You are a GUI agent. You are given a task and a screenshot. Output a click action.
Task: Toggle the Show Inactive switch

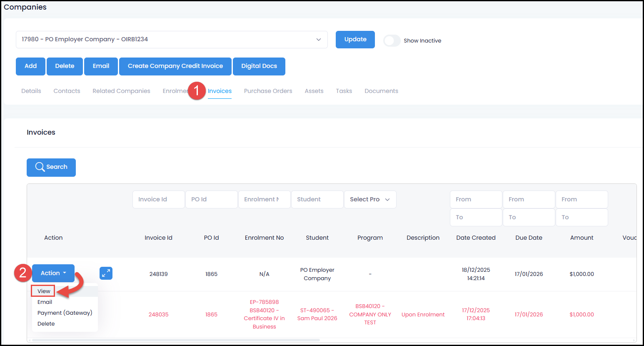click(x=392, y=40)
